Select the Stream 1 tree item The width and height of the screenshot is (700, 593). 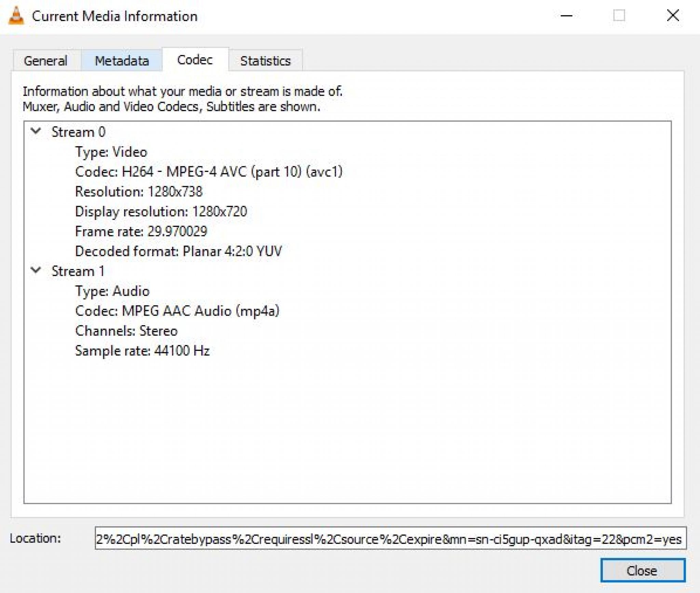tap(78, 271)
